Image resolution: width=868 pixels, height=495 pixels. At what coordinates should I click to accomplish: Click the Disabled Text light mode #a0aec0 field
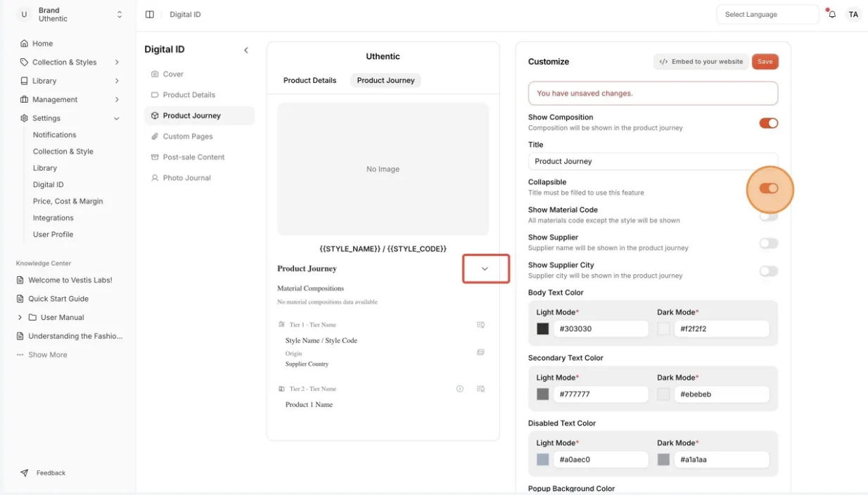coord(601,459)
